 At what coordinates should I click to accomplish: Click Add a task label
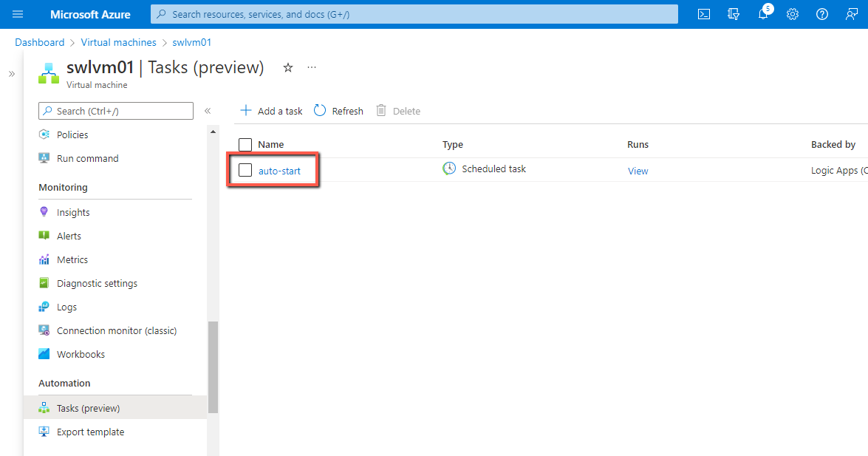(280, 111)
